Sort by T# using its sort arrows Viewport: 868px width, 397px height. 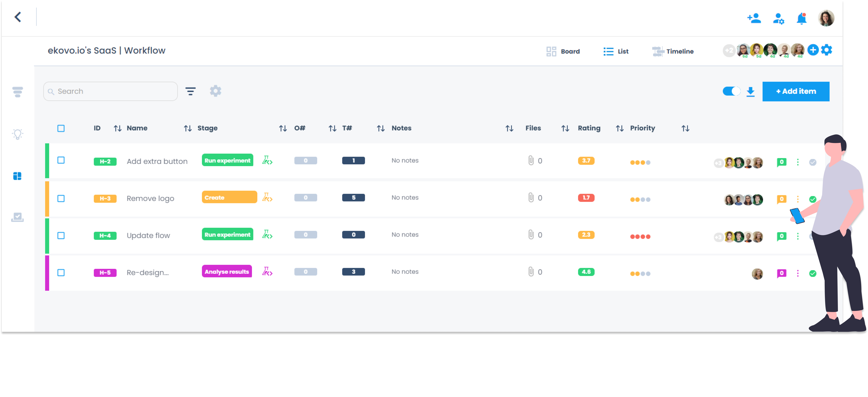click(381, 128)
